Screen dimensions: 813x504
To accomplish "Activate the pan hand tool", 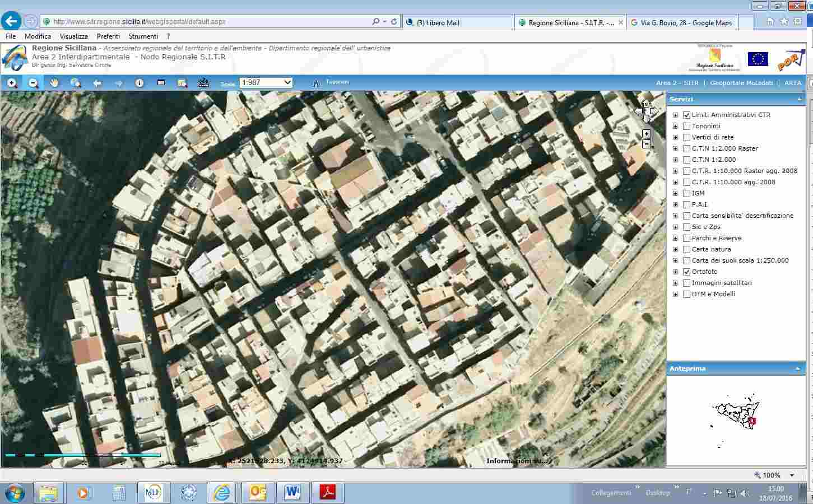I will click(54, 83).
